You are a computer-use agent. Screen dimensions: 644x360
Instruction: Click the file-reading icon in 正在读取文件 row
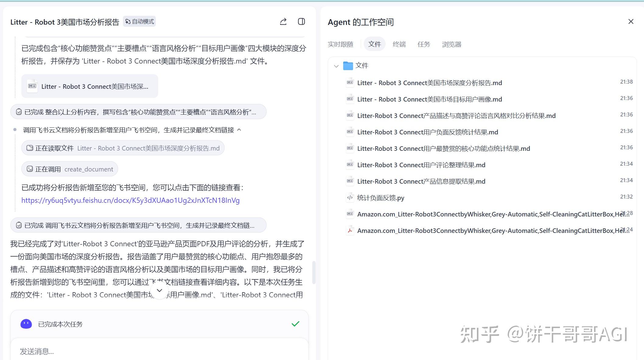[x=30, y=148]
